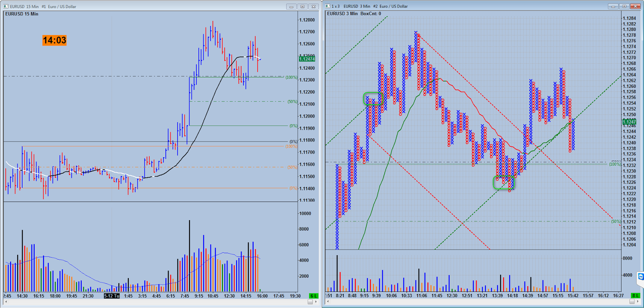Maximize the EURUSD 15 Min chart window

(302, 6)
